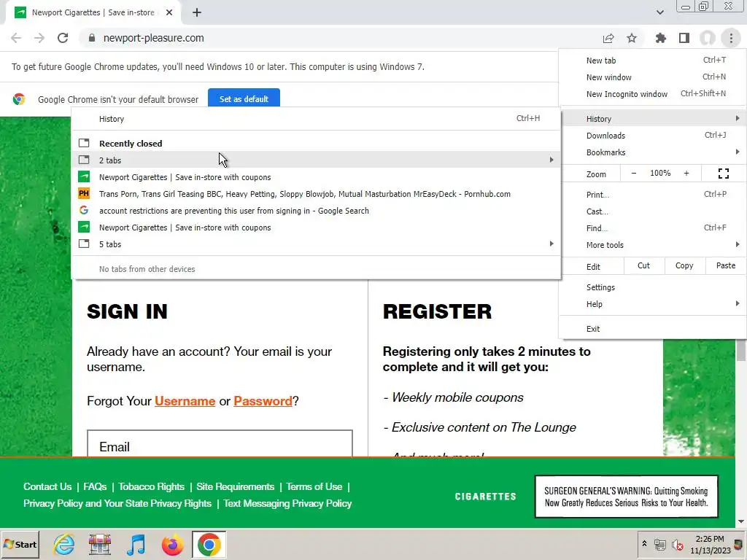Reopen first Newport Cigarettes recently closed entry
The width and height of the screenshot is (747, 560).
316,177
